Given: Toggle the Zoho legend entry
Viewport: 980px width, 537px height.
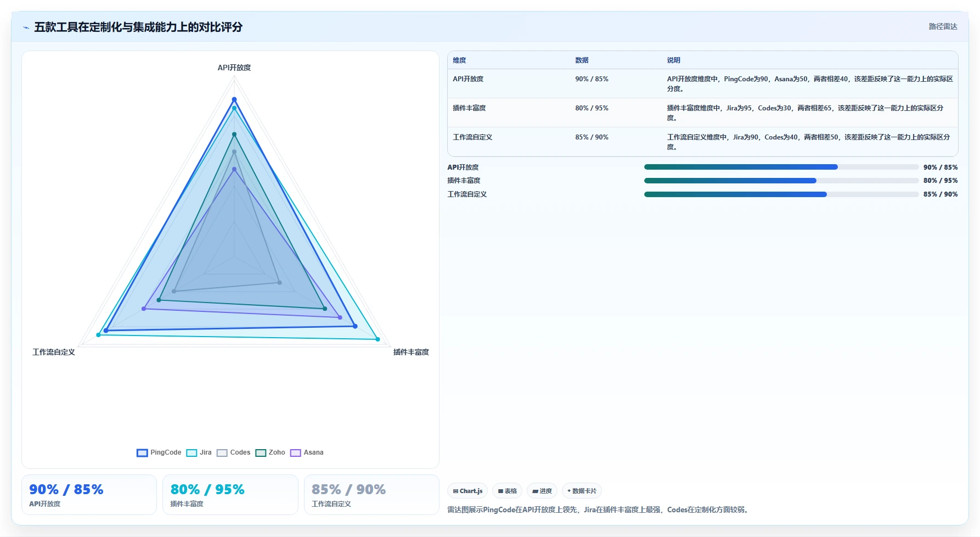Looking at the screenshot, I should coord(270,452).
